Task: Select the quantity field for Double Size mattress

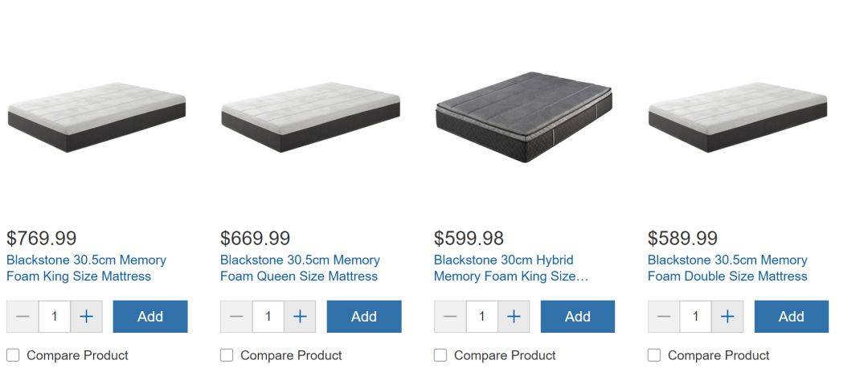Action: (695, 317)
